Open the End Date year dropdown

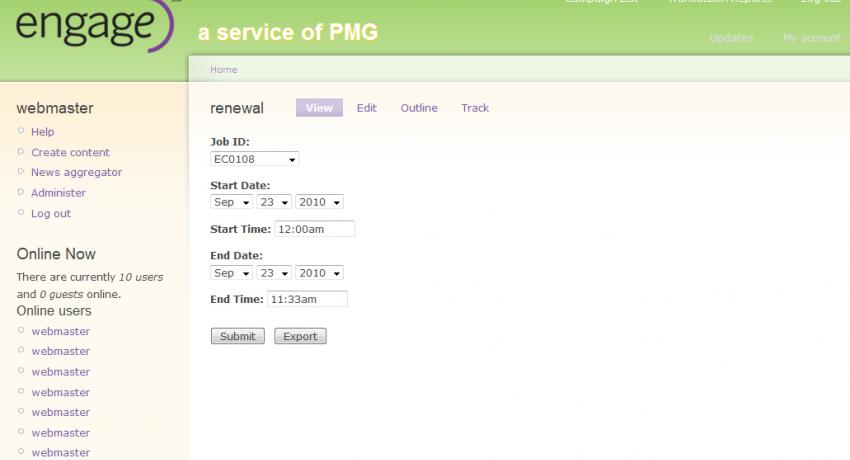point(319,273)
